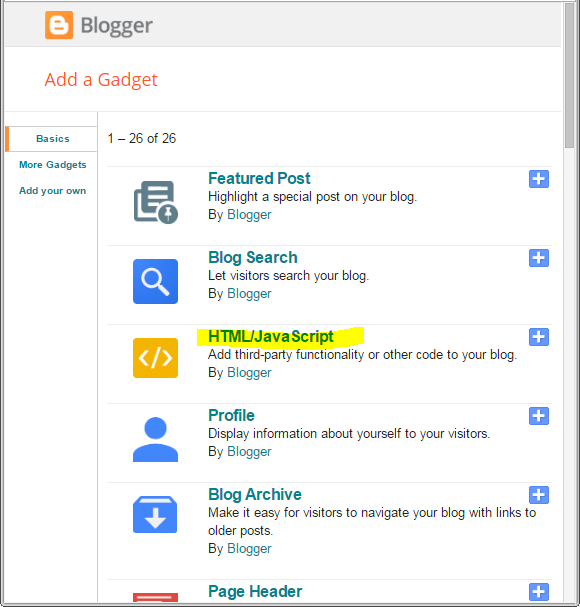The width and height of the screenshot is (580, 607).
Task: Click 'Display information about yourself' description
Action: pyautogui.click(x=349, y=434)
